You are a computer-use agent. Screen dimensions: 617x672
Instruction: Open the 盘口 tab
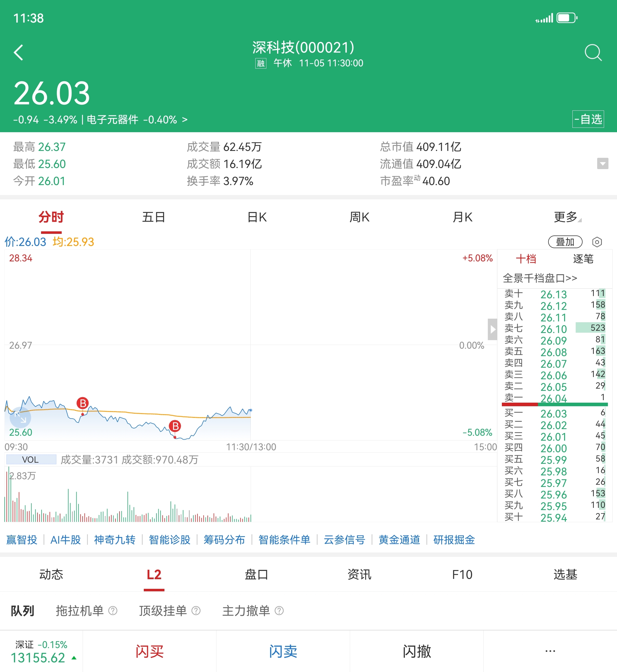pos(256,575)
